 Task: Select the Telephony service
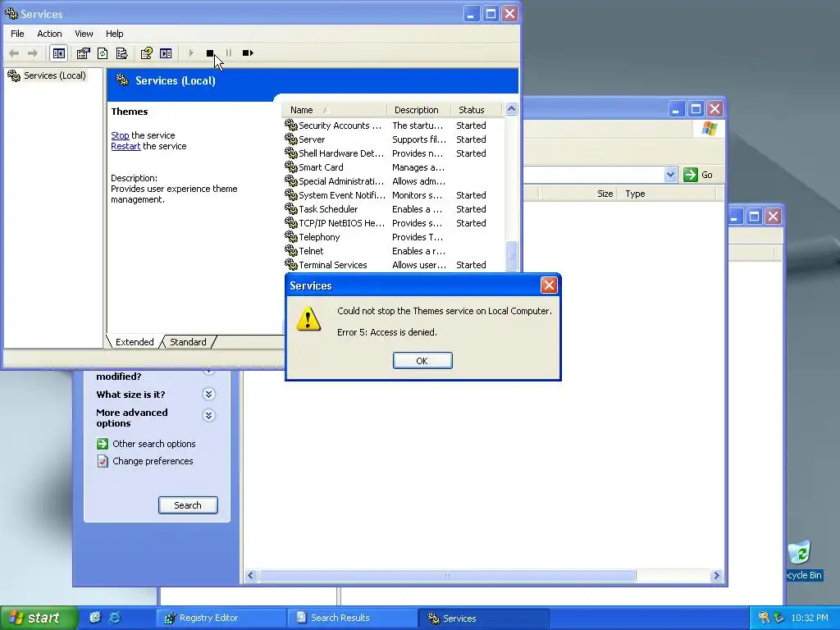[x=393, y=237]
